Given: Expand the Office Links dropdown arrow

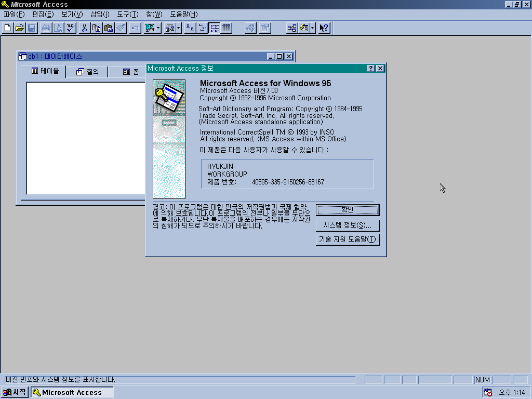Looking at the screenshot, I should point(158,28).
